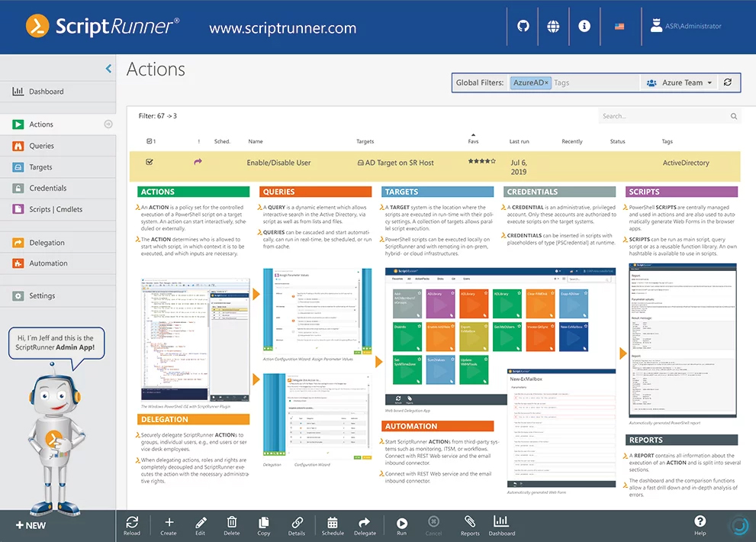Click the globe website icon
The width and height of the screenshot is (756, 542).
tap(553, 26)
